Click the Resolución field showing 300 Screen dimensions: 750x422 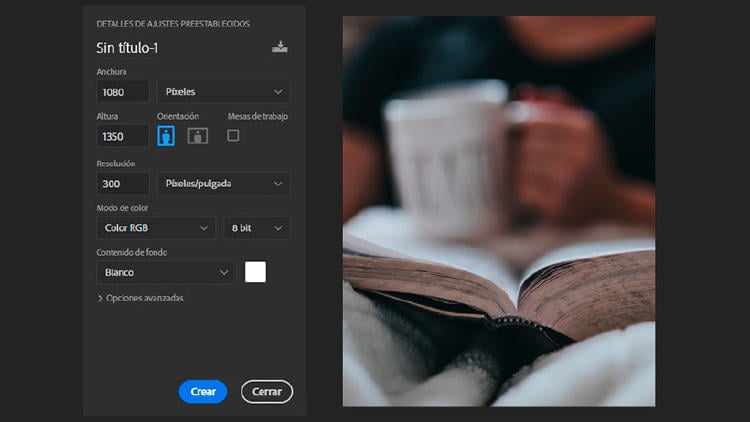pyautogui.click(x=122, y=184)
